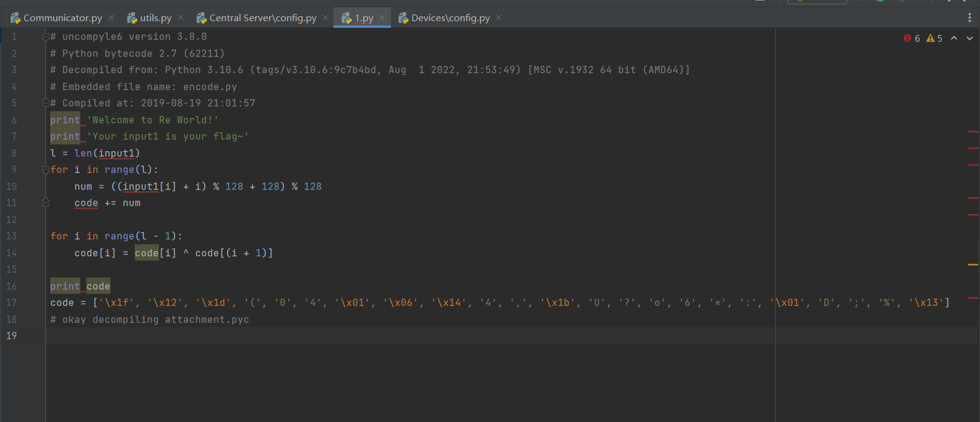The image size is (980, 422).
Task: Click line number 13 in the gutter
Action: coord(12,236)
